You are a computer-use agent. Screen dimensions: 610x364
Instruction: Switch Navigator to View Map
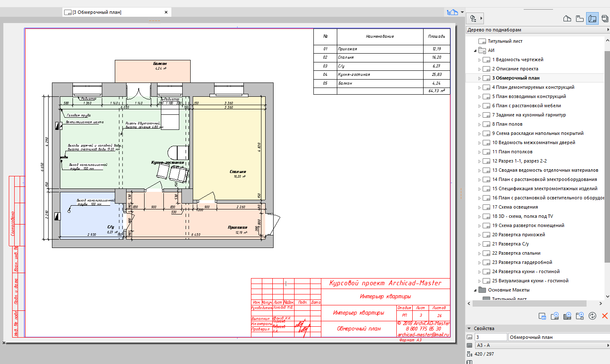click(579, 18)
